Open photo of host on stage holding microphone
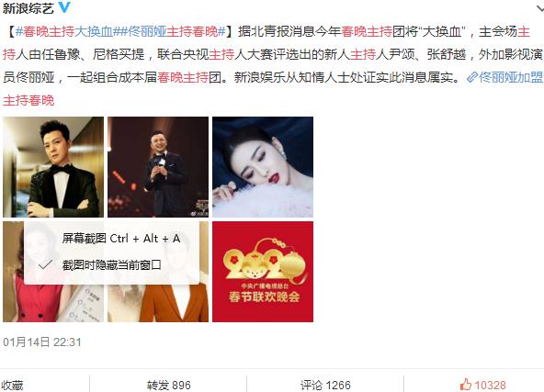Viewport: 544px width, 392px height. 158,167
